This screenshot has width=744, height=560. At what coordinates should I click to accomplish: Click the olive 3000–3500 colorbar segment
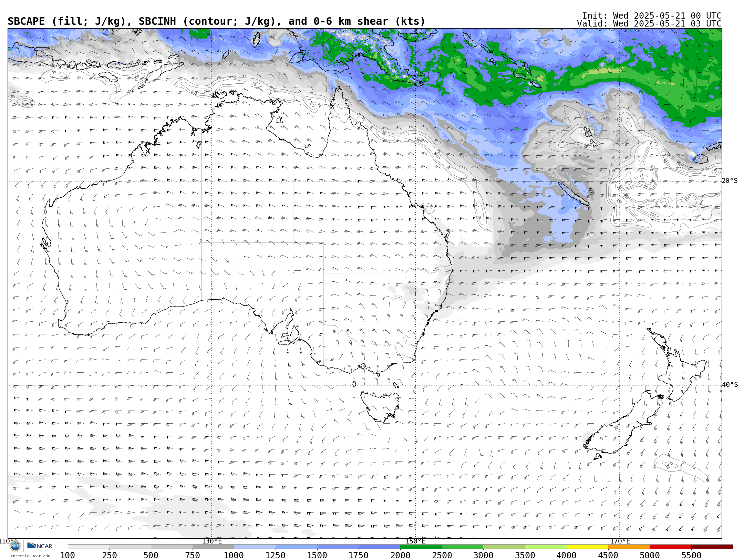click(x=504, y=547)
